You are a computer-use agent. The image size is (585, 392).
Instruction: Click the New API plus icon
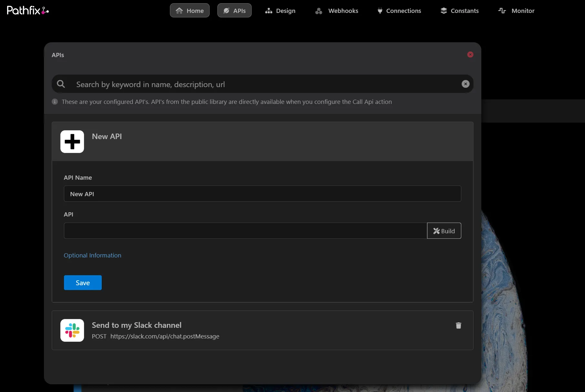pos(72,142)
